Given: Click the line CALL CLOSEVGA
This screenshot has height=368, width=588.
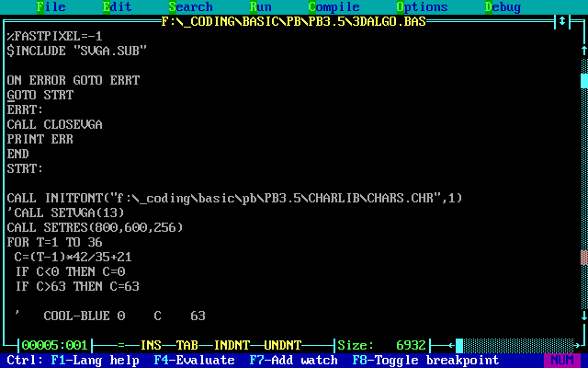Looking at the screenshot, I should click(54, 124).
